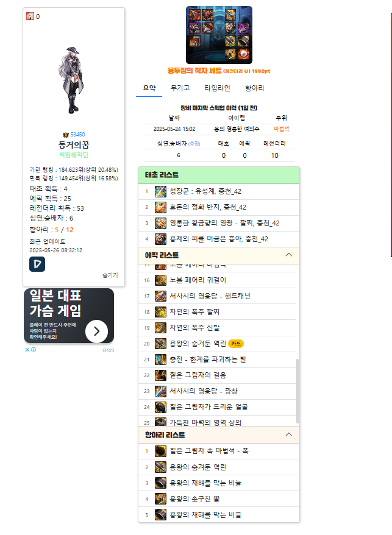This screenshot has height=535, width=392.
Task: Click the ad info icon
Action: point(34,350)
